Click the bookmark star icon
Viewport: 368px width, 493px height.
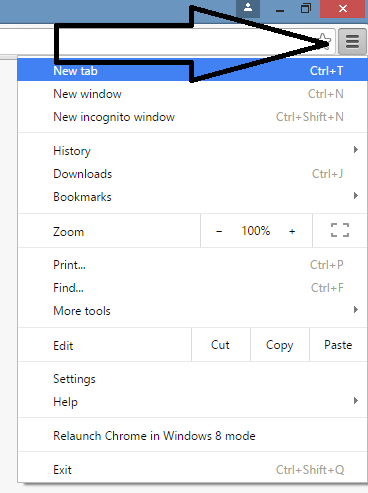tap(325, 41)
